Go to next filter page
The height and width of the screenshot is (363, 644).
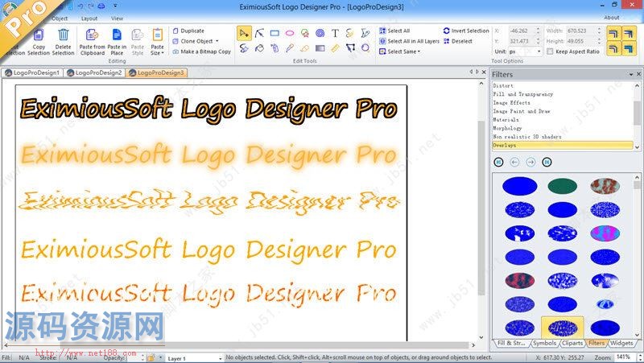tap(530, 163)
